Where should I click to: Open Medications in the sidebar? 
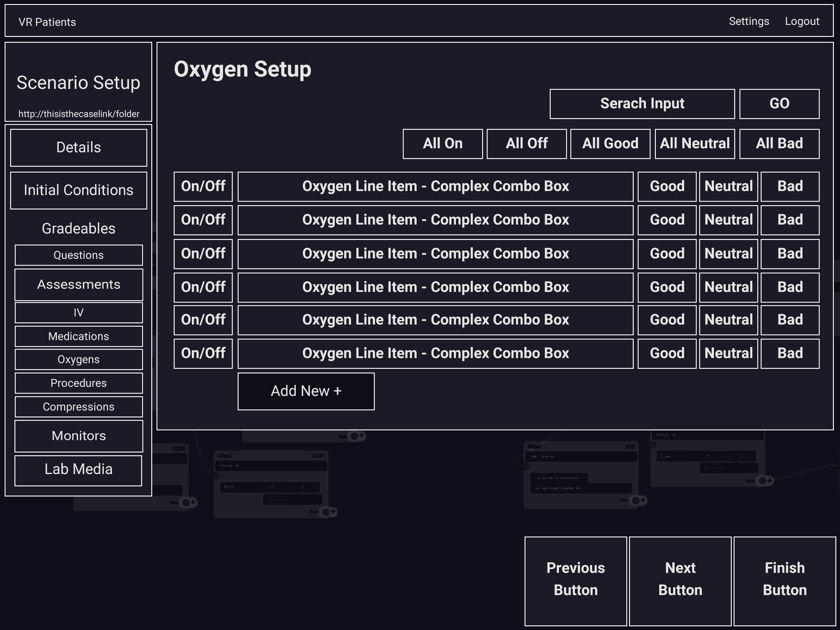pyautogui.click(x=79, y=336)
